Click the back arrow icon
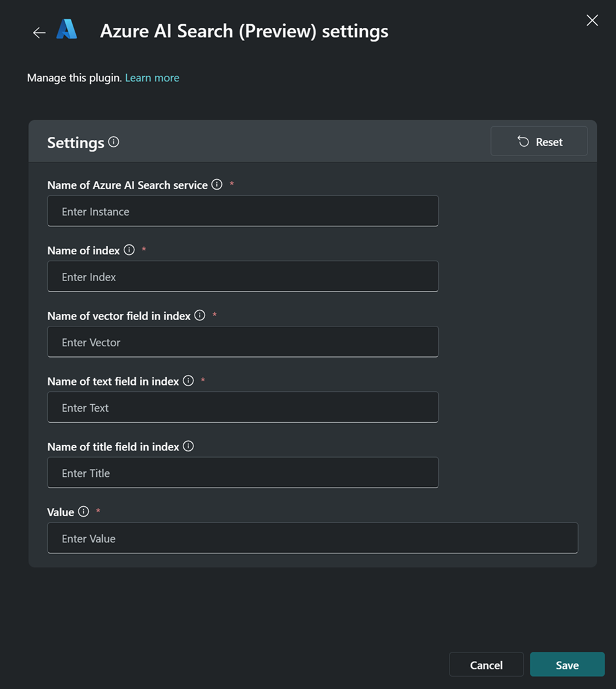Viewport: 616px width, 689px height. (x=39, y=32)
